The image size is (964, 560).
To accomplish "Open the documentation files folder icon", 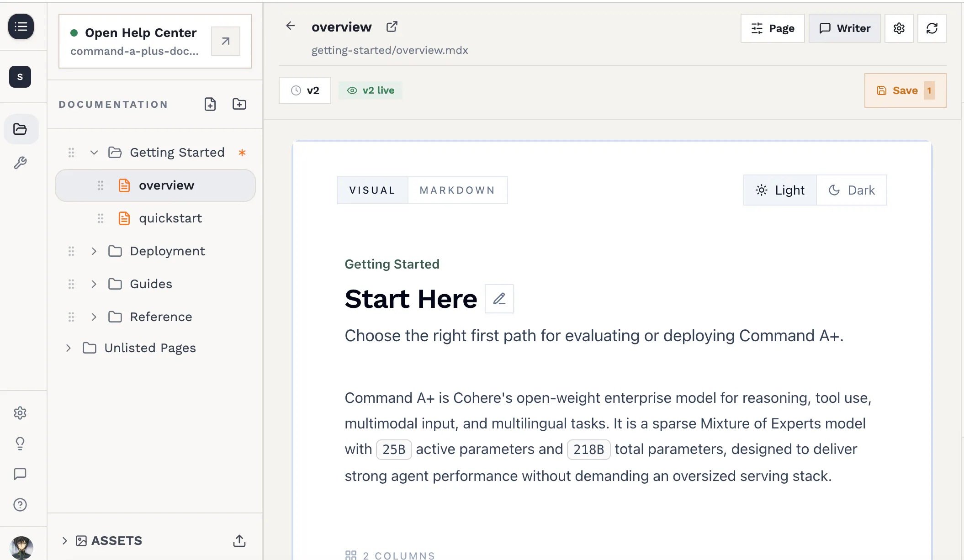I will point(20,129).
